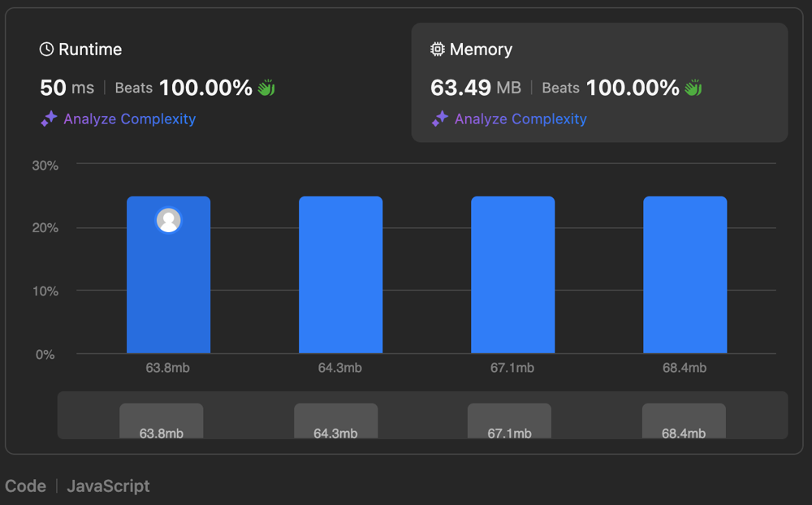Click the sparkle icon under Memory stats
This screenshot has height=505, width=812.
[x=440, y=119]
